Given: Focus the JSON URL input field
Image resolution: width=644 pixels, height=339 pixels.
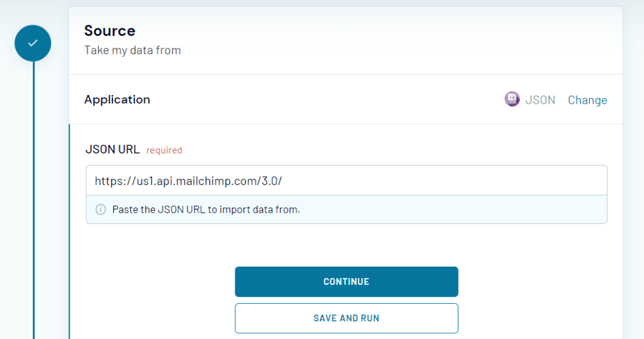Looking at the screenshot, I should pyautogui.click(x=346, y=181).
